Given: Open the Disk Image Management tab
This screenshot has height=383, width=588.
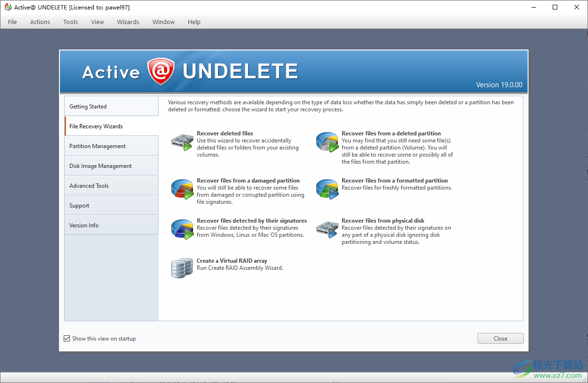Looking at the screenshot, I should 111,166.
